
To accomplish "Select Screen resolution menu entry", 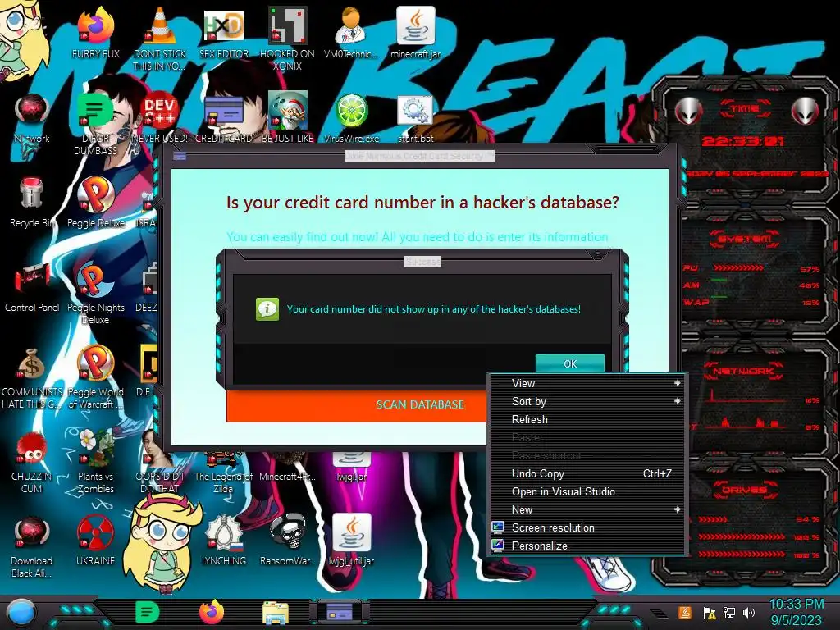I will tap(588, 527).
